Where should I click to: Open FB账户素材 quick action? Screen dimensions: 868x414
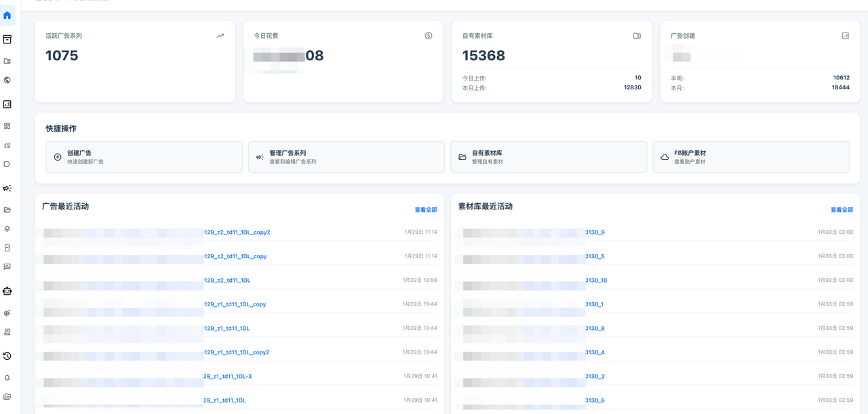click(751, 157)
